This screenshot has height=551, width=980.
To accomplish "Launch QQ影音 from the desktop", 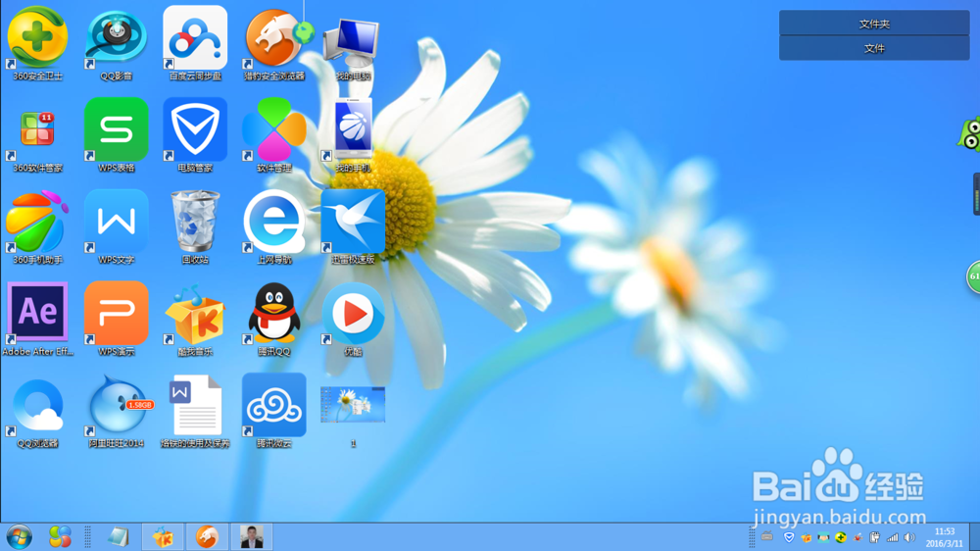I will point(117,43).
